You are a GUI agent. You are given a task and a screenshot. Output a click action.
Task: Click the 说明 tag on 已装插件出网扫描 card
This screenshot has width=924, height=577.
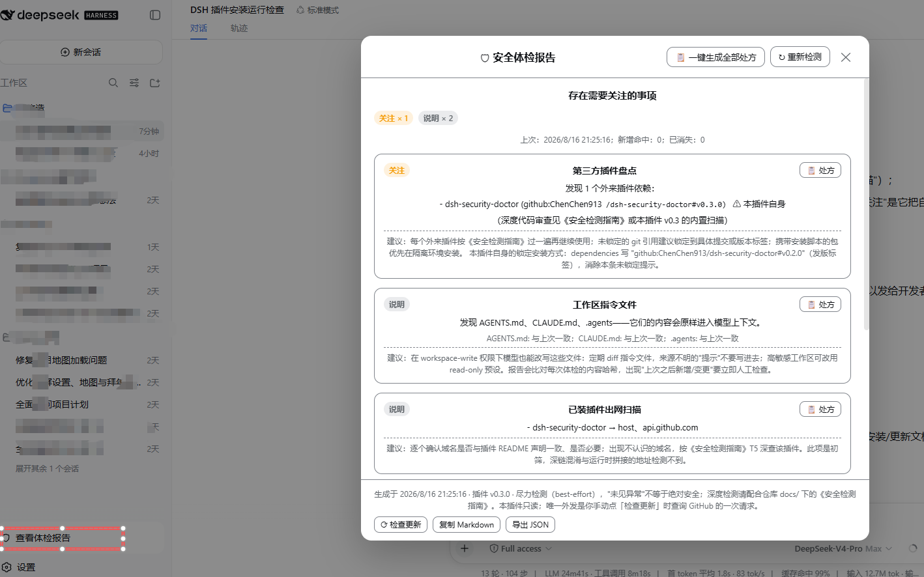(x=397, y=410)
